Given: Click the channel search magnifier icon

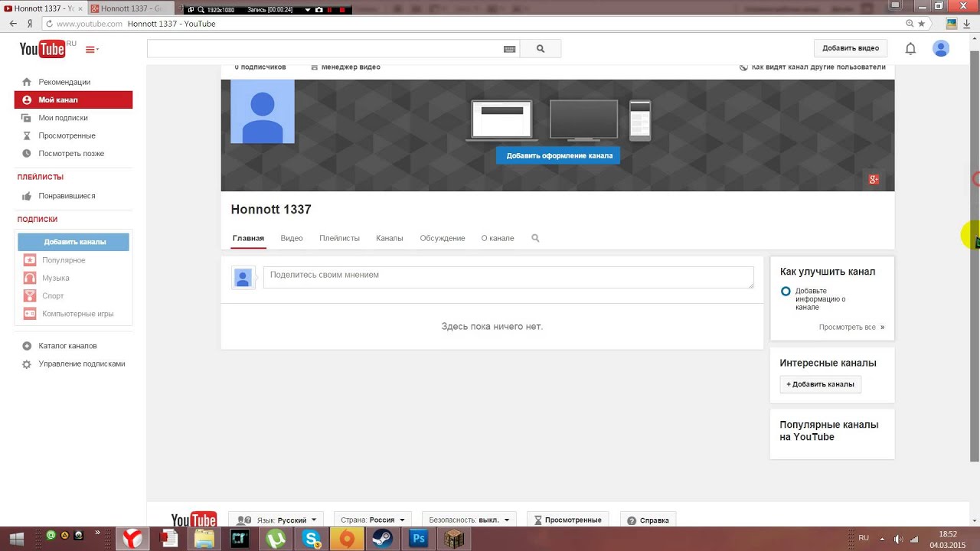Looking at the screenshot, I should click(535, 238).
